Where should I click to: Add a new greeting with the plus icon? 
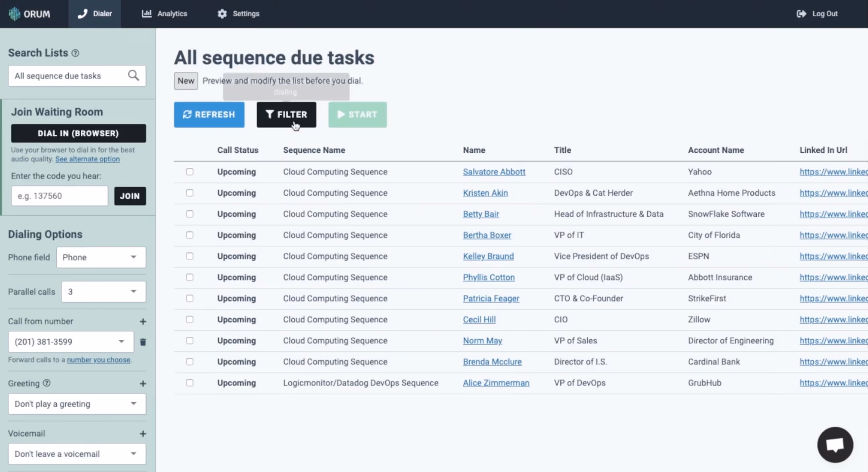click(143, 384)
